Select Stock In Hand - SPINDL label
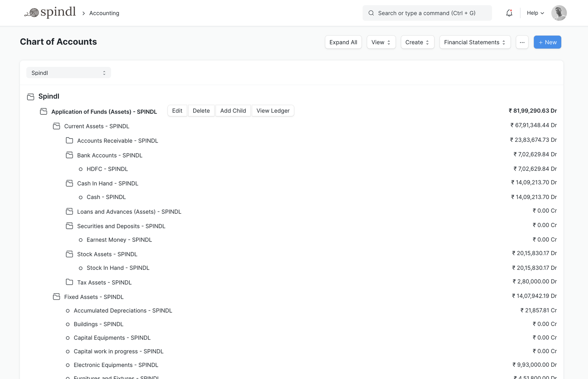Image resolution: width=588 pixels, height=379 pixels. [118, 268]
